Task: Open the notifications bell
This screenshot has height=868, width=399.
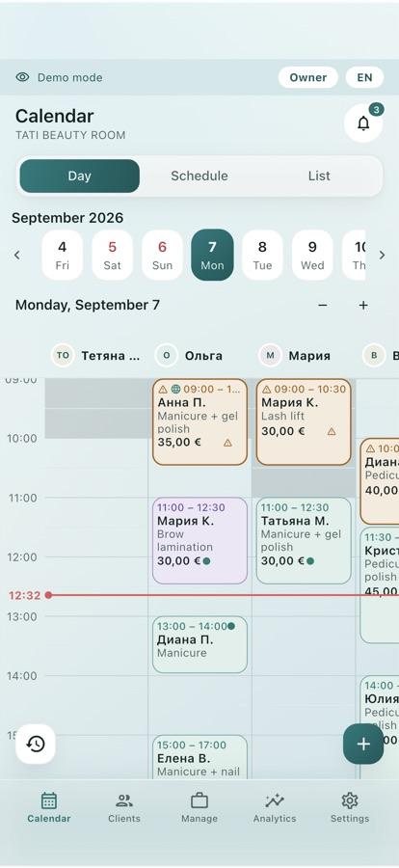Action: [363, 122]
